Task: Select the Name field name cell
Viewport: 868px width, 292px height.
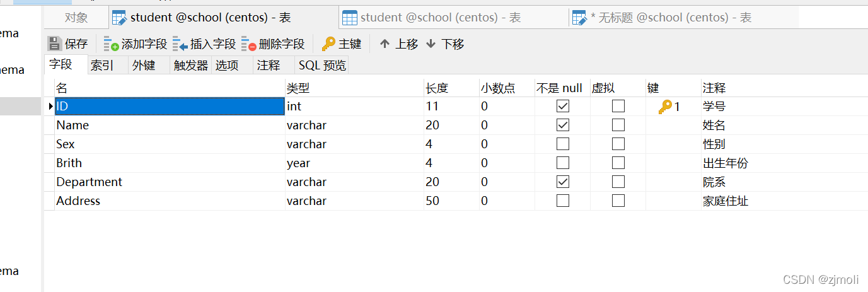Action: click(170, 126)
